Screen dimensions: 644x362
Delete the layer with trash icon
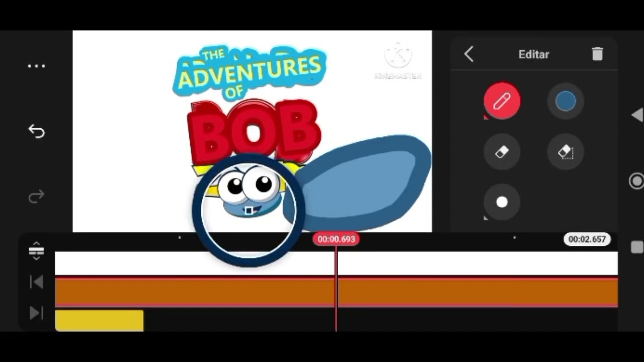(x=597, y=54)
